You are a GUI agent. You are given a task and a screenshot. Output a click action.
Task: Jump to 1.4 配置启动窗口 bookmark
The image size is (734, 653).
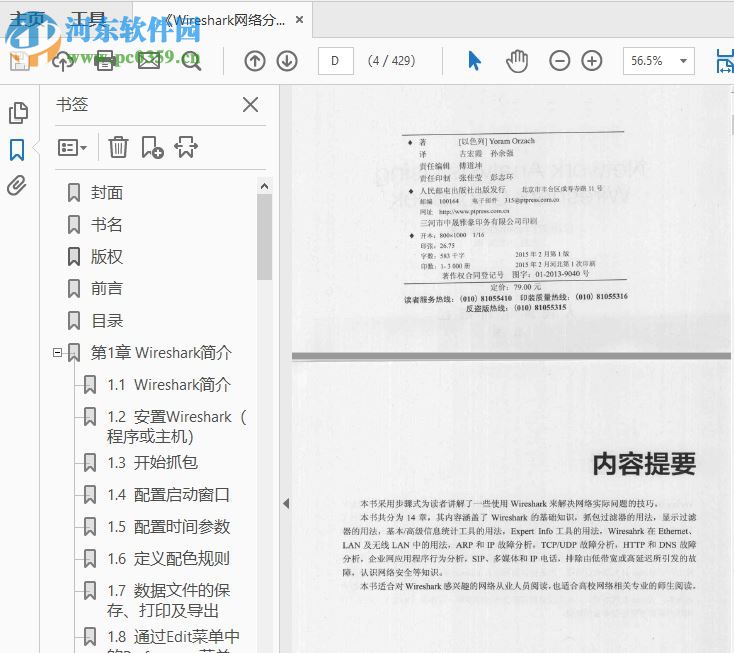[x=169, y=494]
